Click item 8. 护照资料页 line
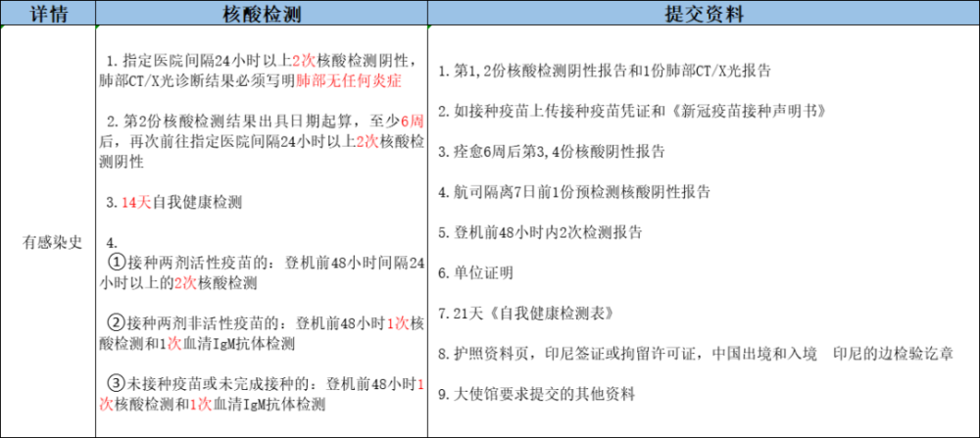The height and width of the screenshot is (438, 980). tap(696, 354)
